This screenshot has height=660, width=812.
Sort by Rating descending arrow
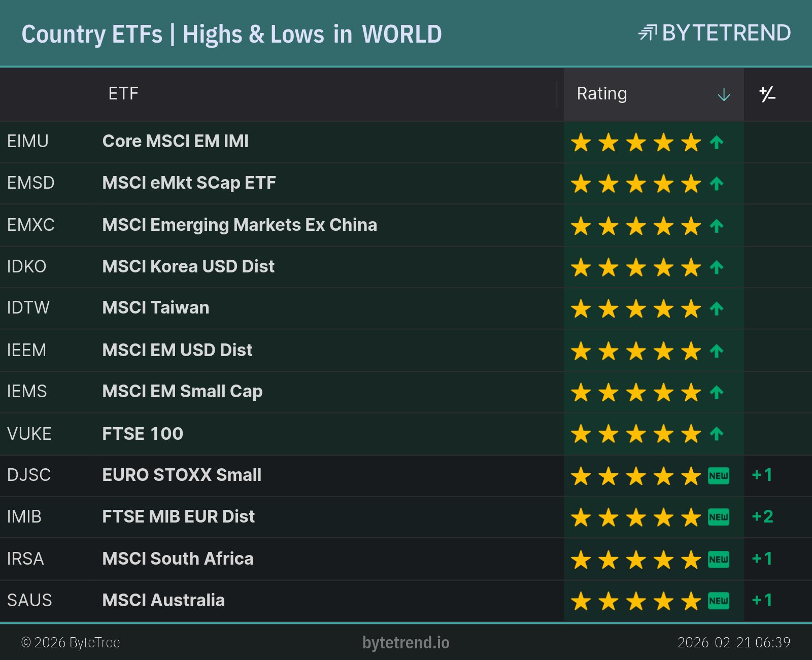point(724,94)
